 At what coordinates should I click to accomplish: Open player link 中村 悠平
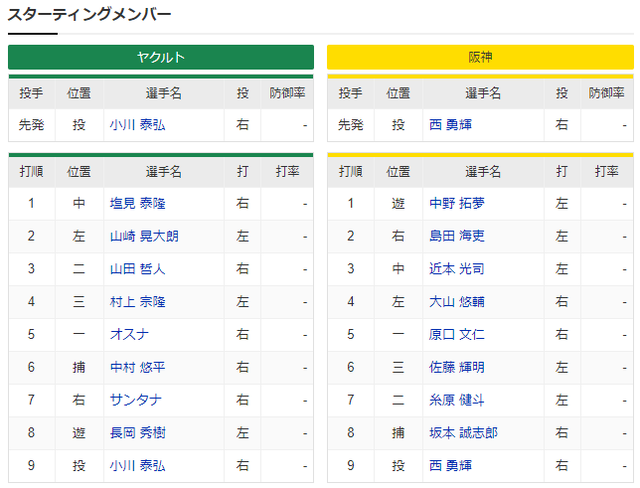138,367
